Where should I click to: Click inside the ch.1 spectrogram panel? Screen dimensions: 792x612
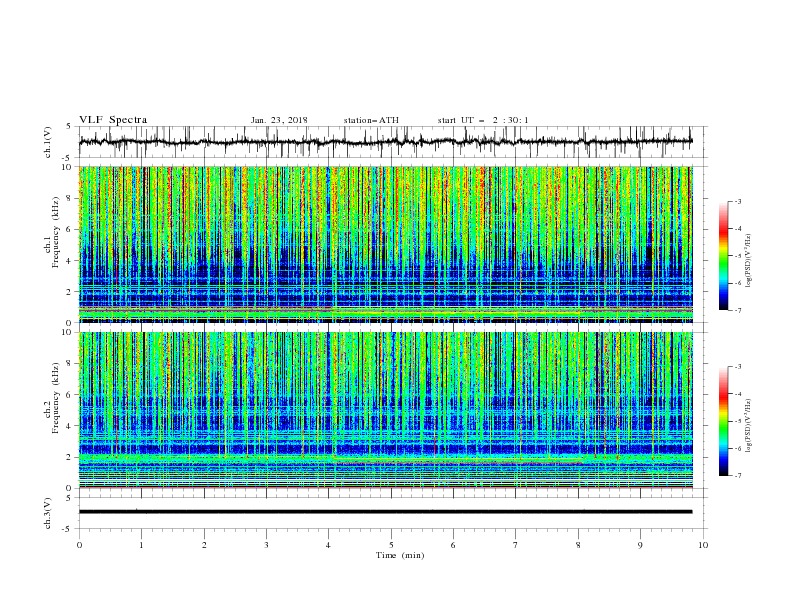click(385, 244)
